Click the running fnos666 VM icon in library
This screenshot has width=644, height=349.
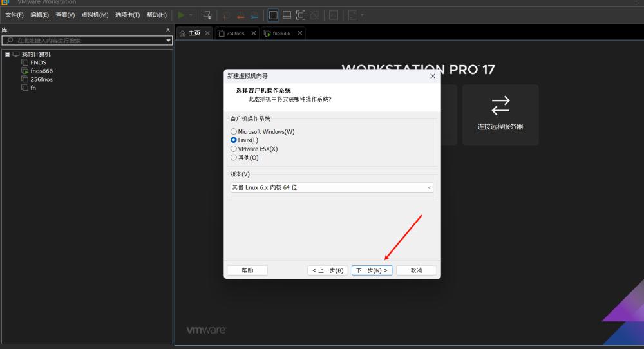pyautogui.click(x=25, y=71)
